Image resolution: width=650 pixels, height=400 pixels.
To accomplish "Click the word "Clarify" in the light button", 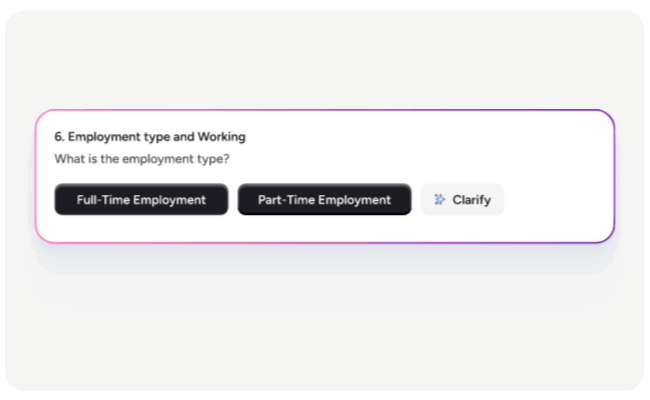I will (x=471, y=199).
